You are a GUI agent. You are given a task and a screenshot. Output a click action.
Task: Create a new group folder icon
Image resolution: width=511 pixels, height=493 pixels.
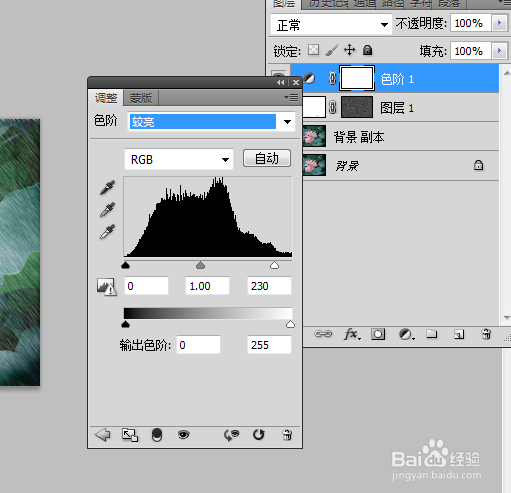pyautogui.click(x=432, y=334)
